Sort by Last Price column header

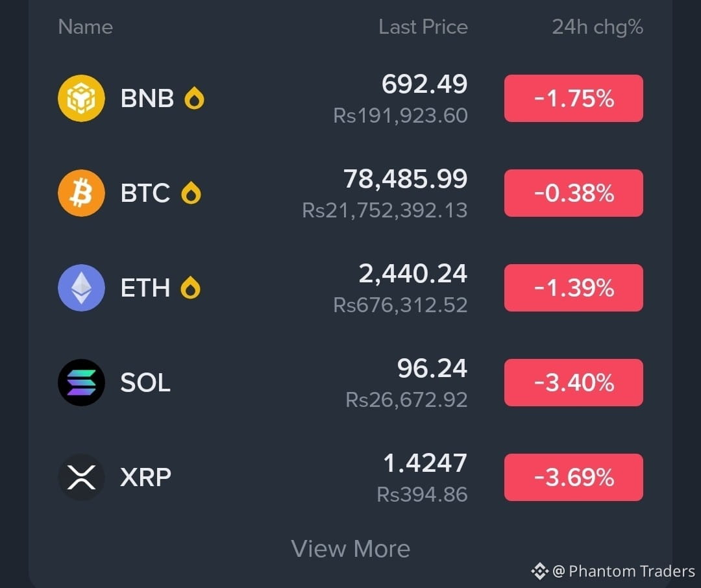tap(423, 27)
